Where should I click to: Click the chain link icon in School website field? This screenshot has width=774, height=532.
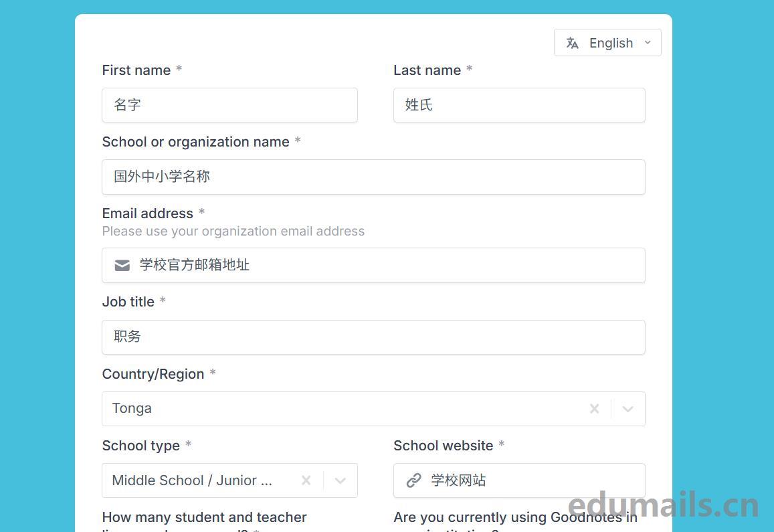[x=414, y=480]
